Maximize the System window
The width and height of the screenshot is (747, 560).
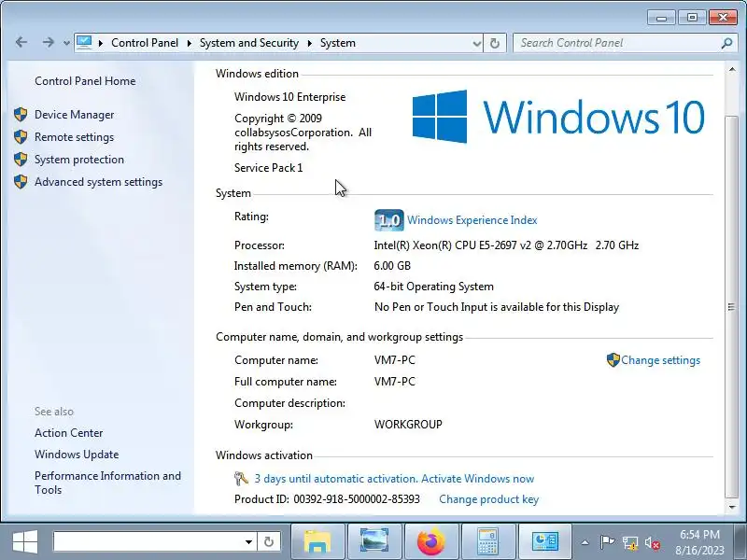point(692,18)
